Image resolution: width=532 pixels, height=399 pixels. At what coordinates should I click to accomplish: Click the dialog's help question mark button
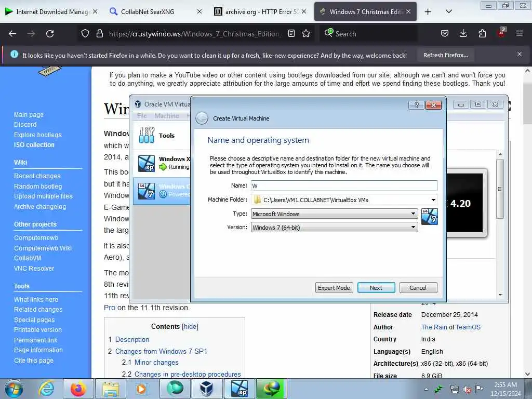coord(416,105)
